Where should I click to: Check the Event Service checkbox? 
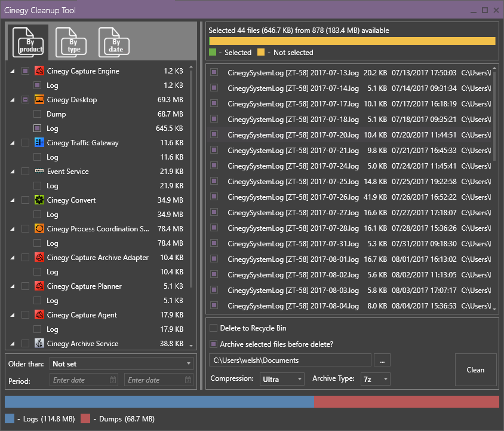tap(26, 171)
